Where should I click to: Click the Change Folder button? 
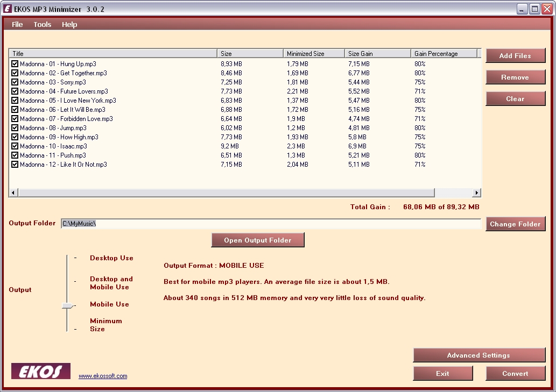515,224
